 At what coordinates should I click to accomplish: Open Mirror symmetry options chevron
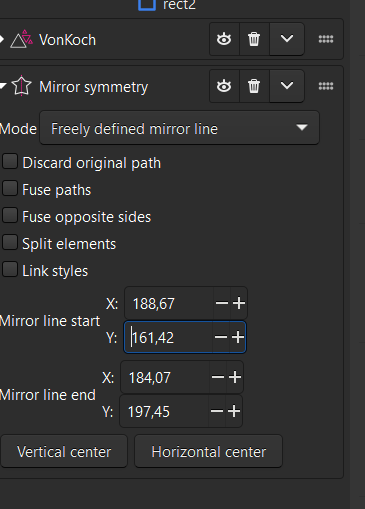287,86
